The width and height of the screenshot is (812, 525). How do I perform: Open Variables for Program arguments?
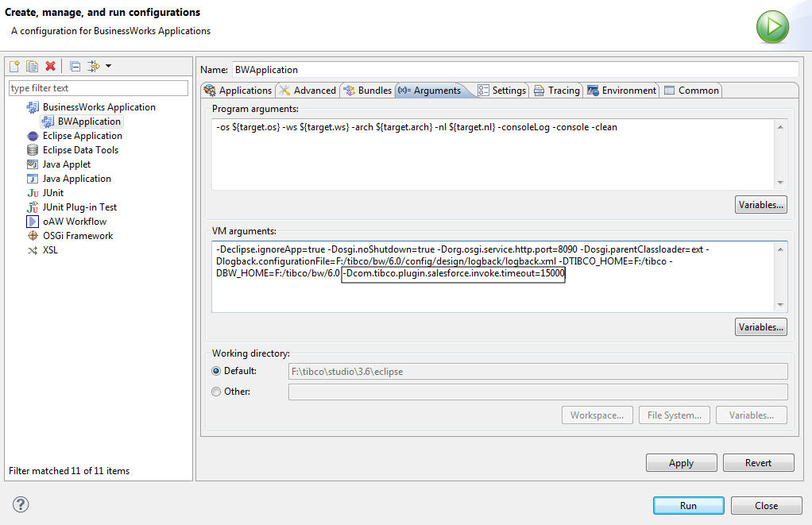(x=760, y=205)
